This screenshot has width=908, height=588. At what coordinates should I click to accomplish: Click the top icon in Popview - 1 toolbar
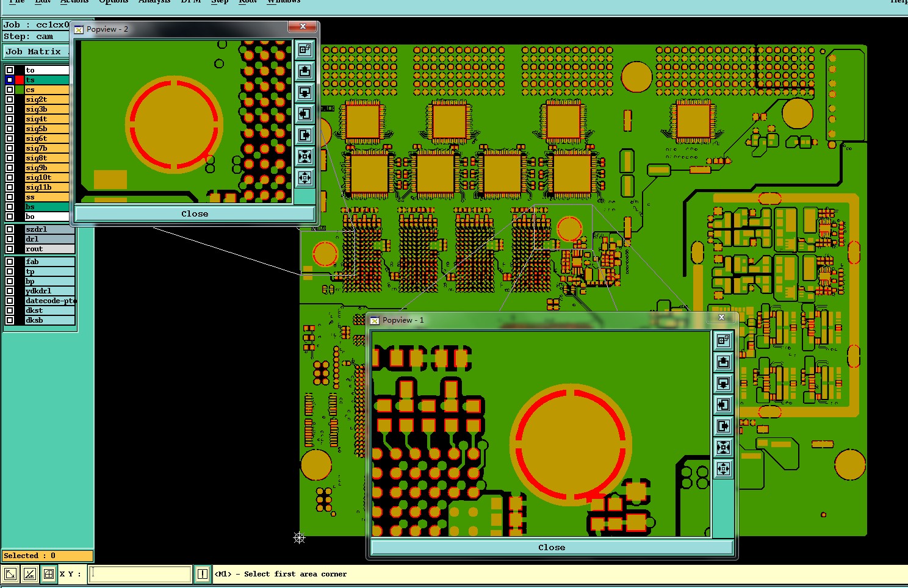click(723, 340)
